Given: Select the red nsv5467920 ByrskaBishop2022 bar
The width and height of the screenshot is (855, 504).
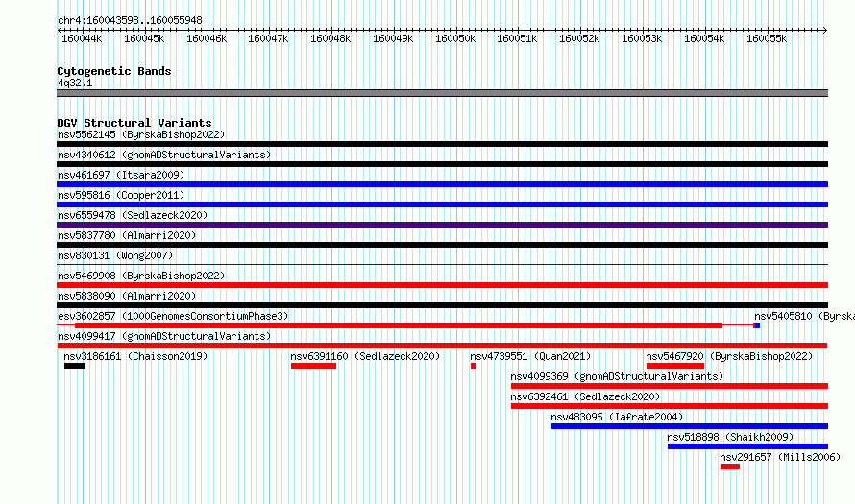Looking at the screenshot, I should [675, 366].
